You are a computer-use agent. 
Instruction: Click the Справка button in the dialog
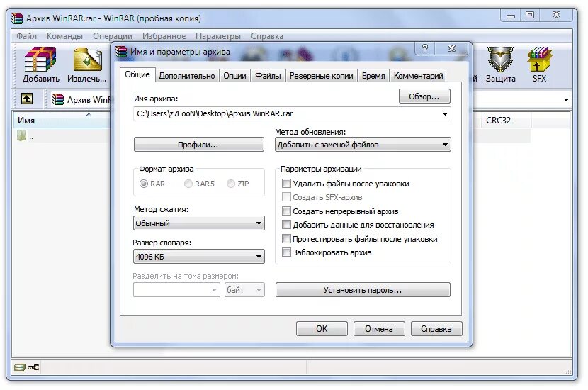(x=436, y=329)
